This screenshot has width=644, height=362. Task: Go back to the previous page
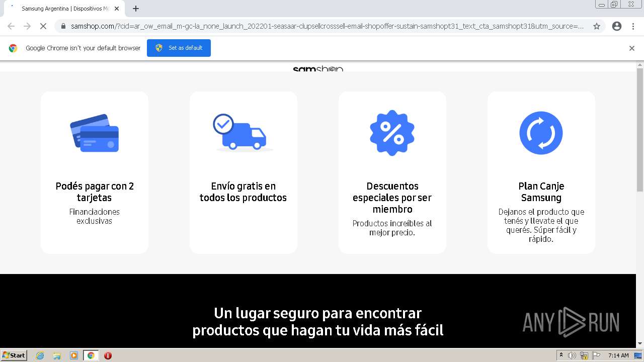[x=11, y=26]
